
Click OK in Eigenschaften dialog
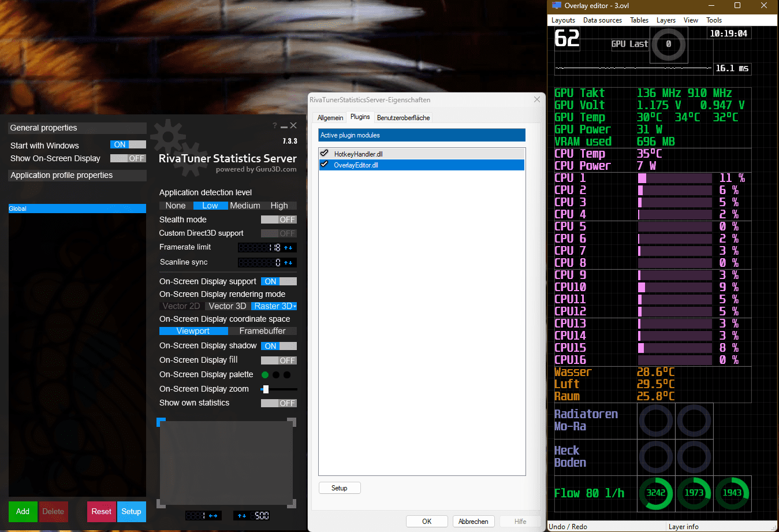click(427, 522)
